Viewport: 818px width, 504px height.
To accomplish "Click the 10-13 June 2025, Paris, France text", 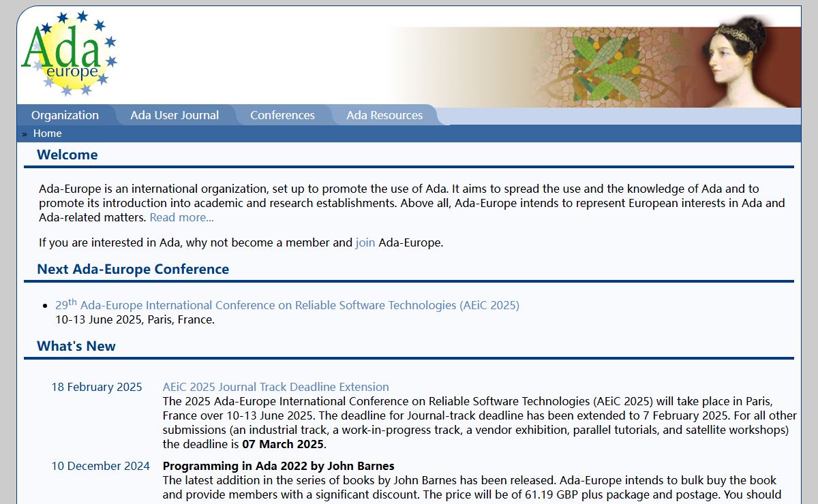I will (135, 319).
